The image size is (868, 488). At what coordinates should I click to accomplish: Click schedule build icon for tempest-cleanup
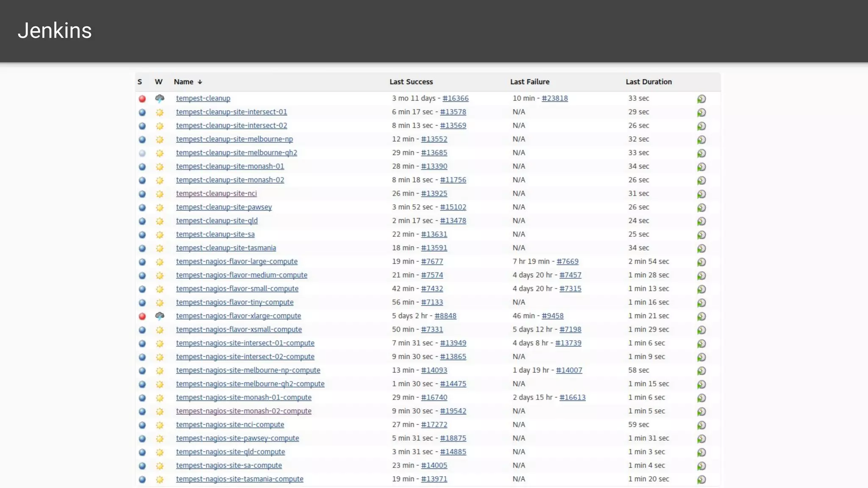pos(701,99)
